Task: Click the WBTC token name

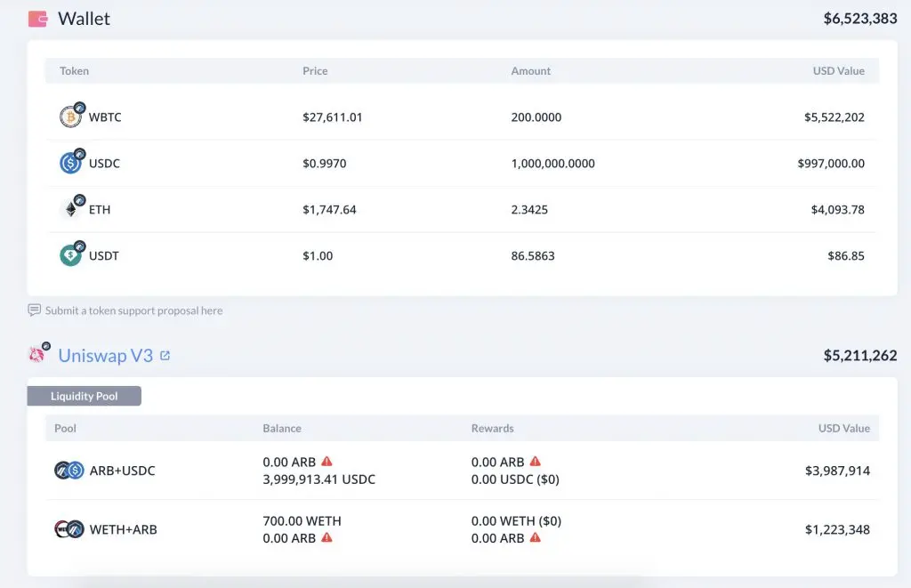Action: pyautogui.click(x=105, y=117)
